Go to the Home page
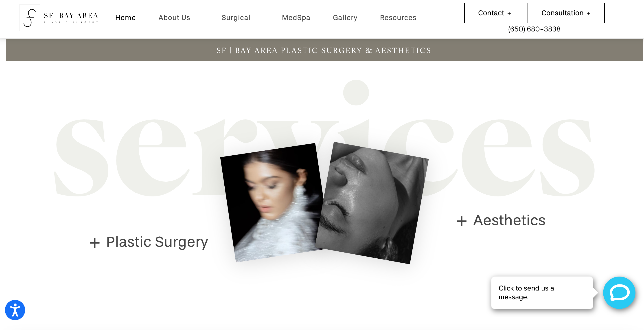The image size is (644, 330). [x=125, y=18]
